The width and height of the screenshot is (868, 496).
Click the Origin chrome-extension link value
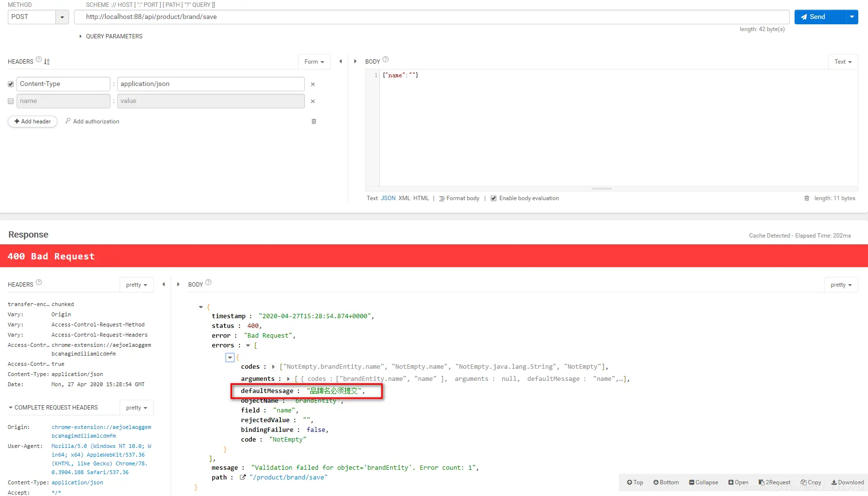(x=101, y=431)
